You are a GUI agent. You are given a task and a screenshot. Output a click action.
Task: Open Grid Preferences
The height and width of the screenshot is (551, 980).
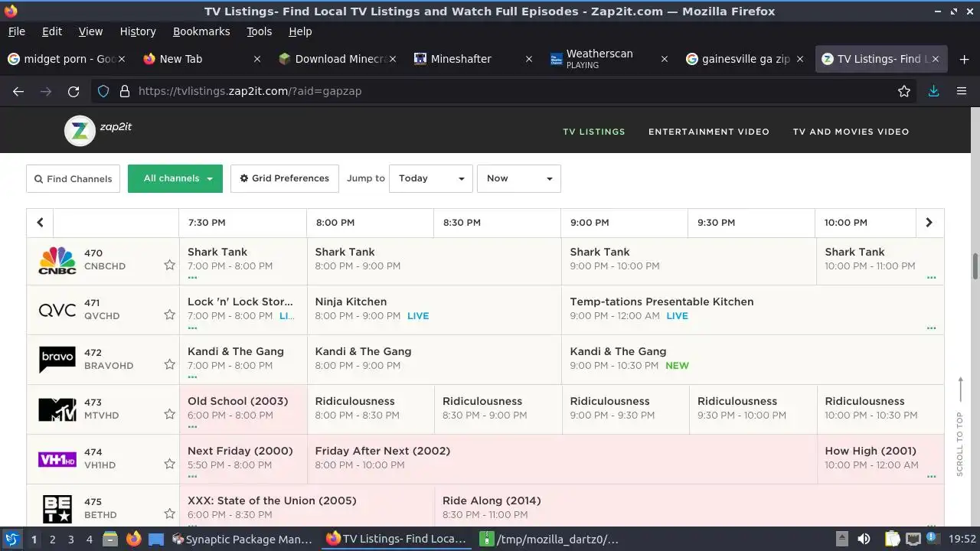[x=284, y=178]
